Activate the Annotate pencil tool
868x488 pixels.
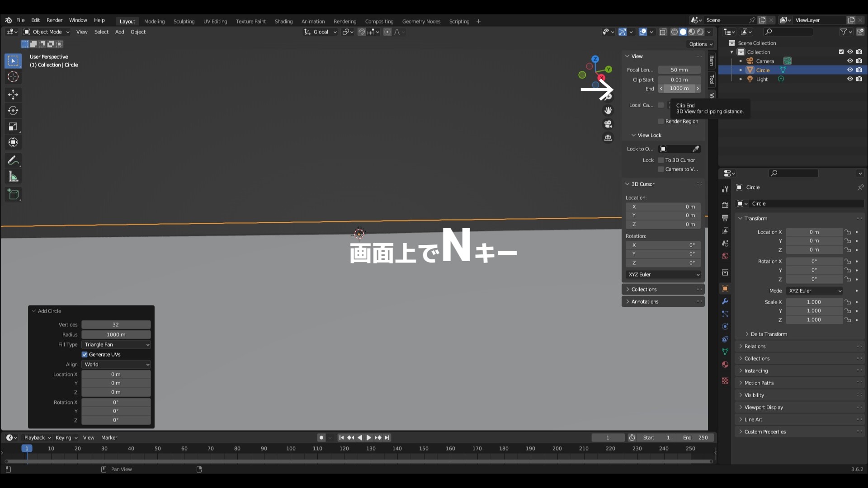(x=13, y=160)
